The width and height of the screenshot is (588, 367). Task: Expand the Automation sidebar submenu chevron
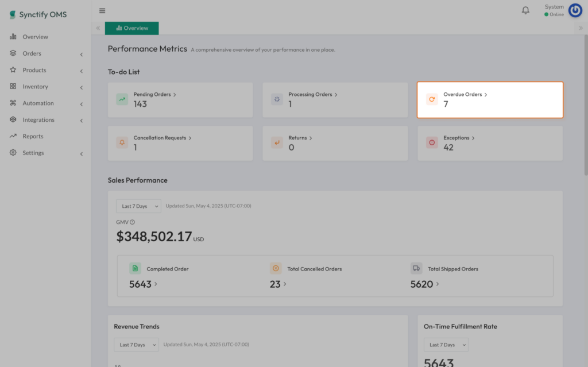(x=82, y=104)
